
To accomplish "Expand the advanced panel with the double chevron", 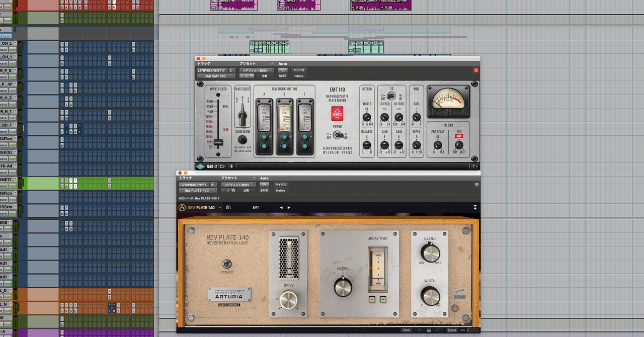I will (x=474, y=207).
